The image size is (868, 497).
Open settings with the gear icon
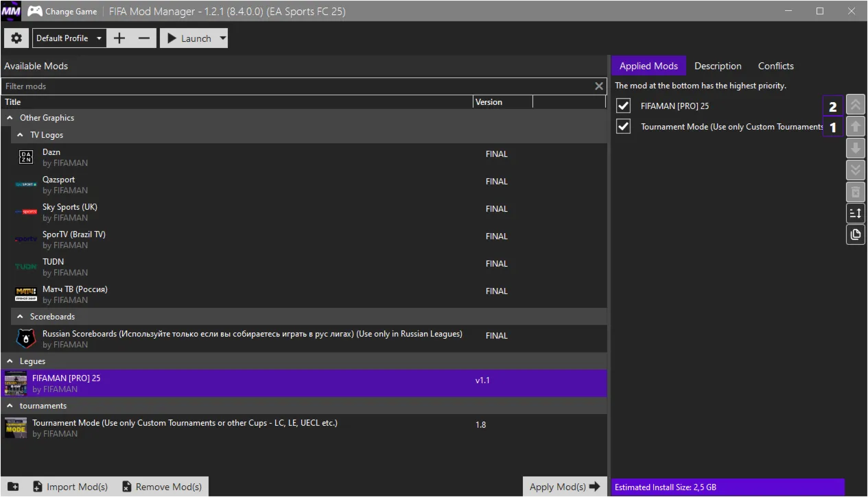click(x=16, y=38)
